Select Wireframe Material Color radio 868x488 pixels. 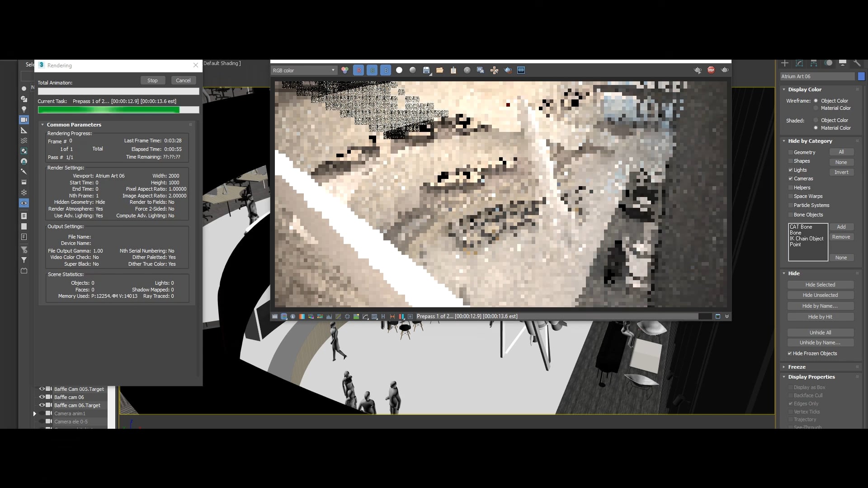point(816,108)
